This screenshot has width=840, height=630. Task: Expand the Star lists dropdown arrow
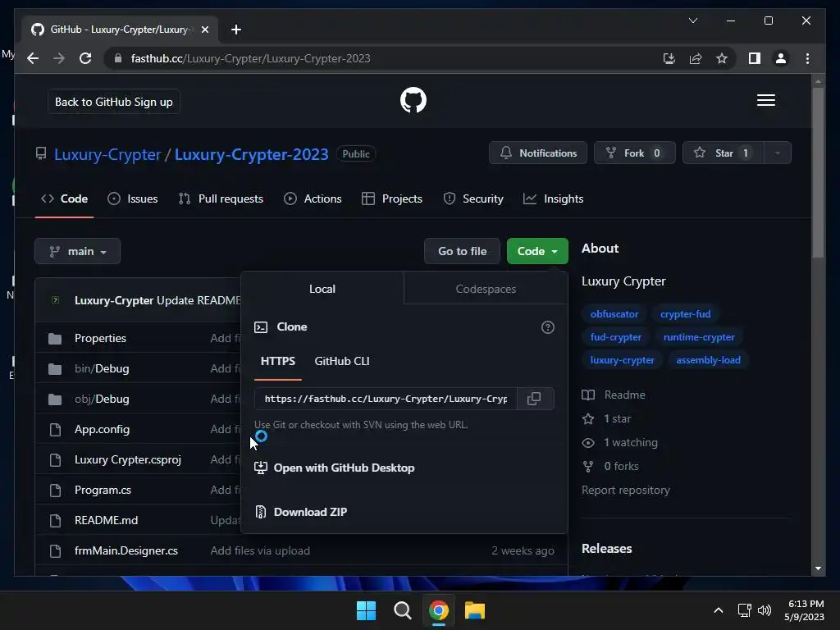coord(777,153)
